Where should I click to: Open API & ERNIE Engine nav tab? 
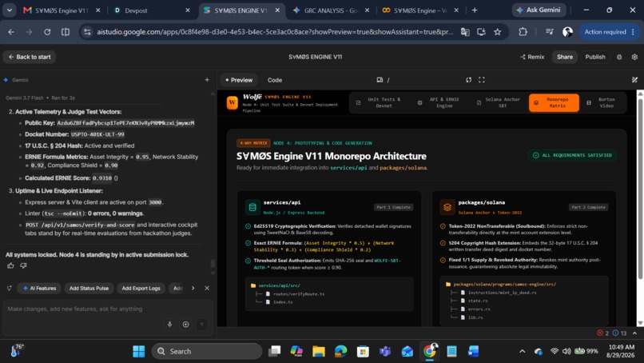pyautogui.click(x=440, y=102)
